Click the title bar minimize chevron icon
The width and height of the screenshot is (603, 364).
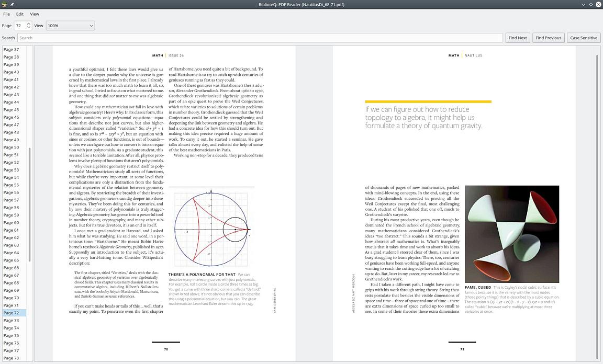coord(584,4)
